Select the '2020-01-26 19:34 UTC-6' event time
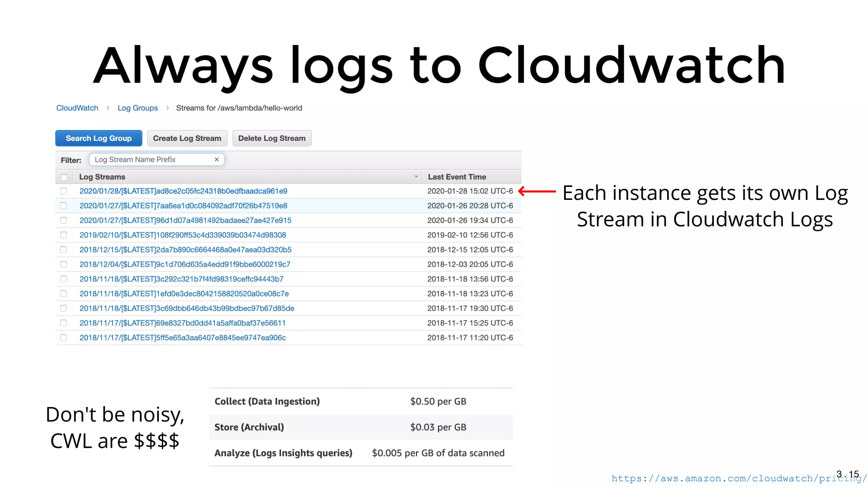The height and width of the screenshot is (488, 868). [x=470, y=220]
